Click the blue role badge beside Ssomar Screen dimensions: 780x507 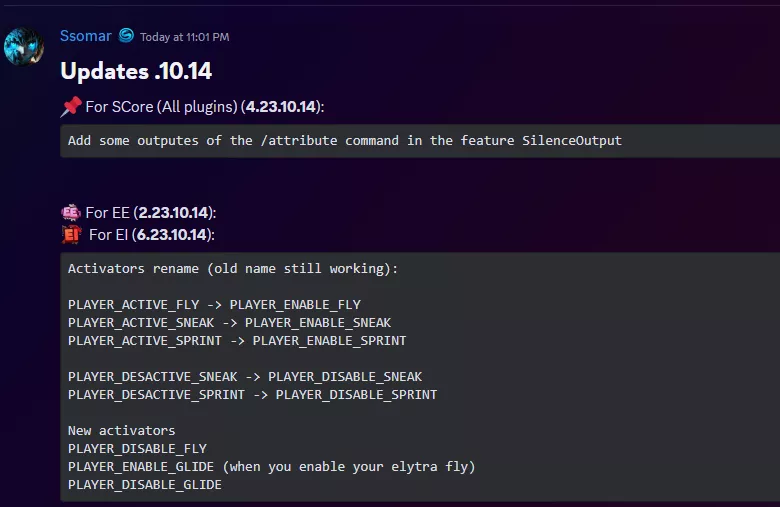(x=126, y=36)
